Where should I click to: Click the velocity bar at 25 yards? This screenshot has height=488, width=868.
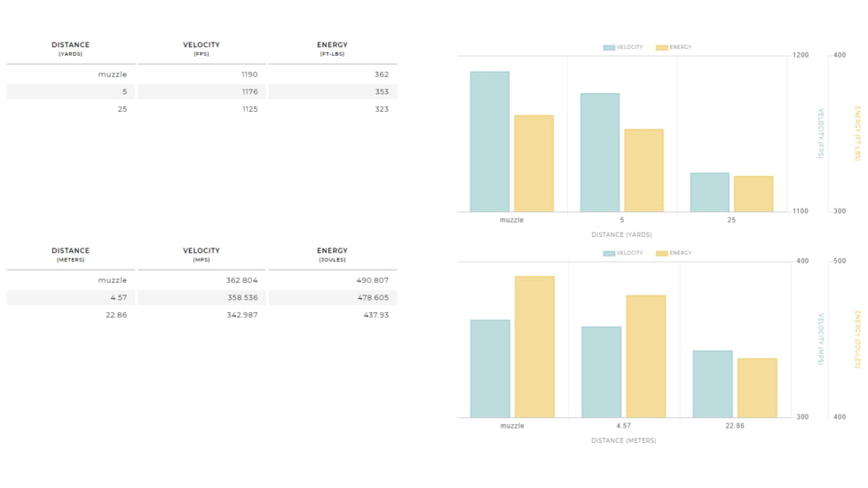pyautogui.click(x=710, y=193)
